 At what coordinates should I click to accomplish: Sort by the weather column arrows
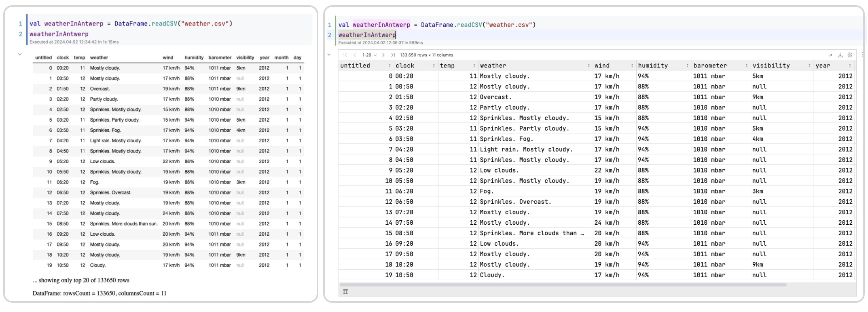point(589,65)
